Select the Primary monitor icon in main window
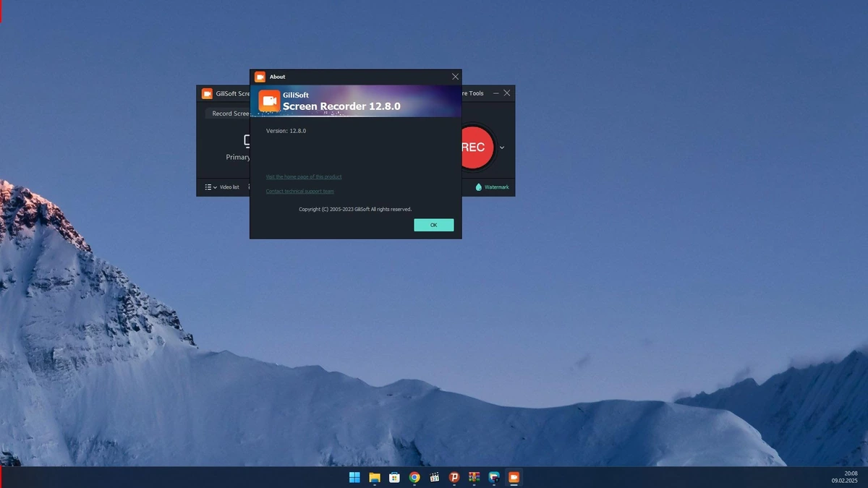 tap(247, 140)
